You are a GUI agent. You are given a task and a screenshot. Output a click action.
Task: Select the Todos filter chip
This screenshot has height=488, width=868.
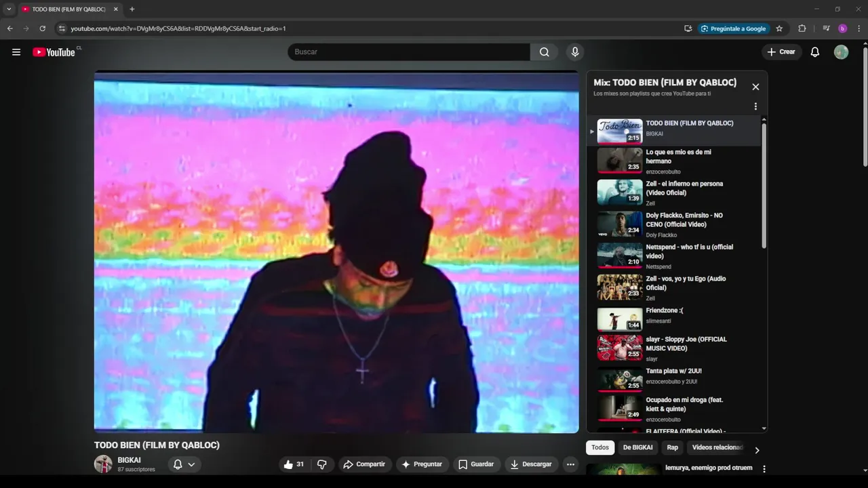[600, 447]
